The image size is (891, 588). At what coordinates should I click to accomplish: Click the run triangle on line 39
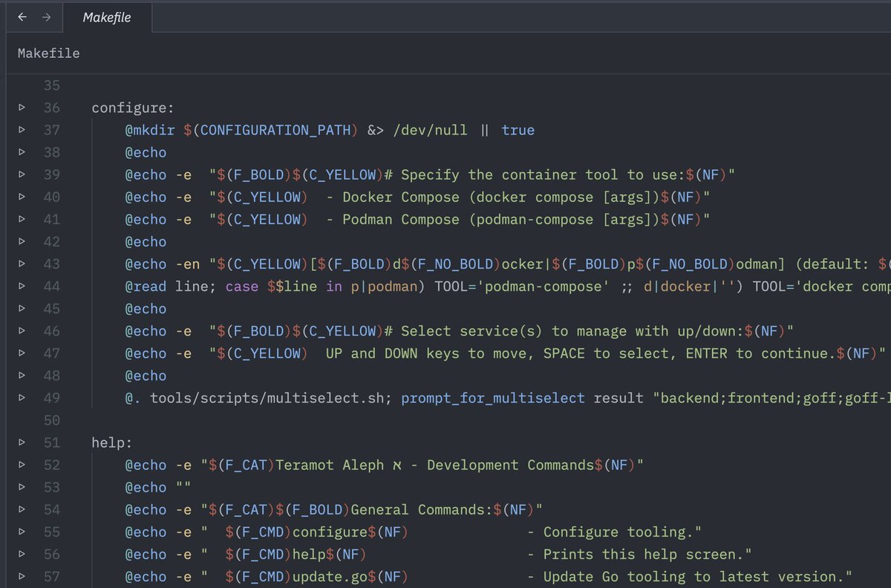[22, 174]
